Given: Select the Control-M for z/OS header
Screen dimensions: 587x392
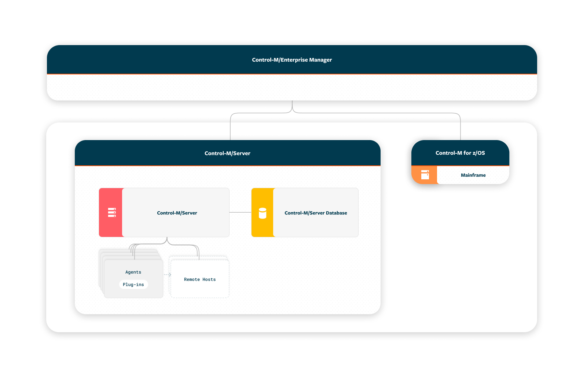Looking at the screenshot, I should pyautogui.click(x=460, y=153).
